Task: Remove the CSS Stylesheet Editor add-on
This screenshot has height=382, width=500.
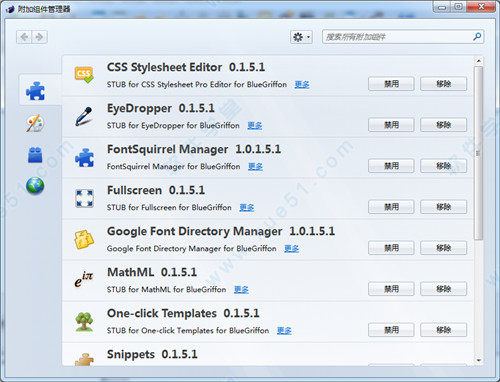Action: click(x=443, y=84)
